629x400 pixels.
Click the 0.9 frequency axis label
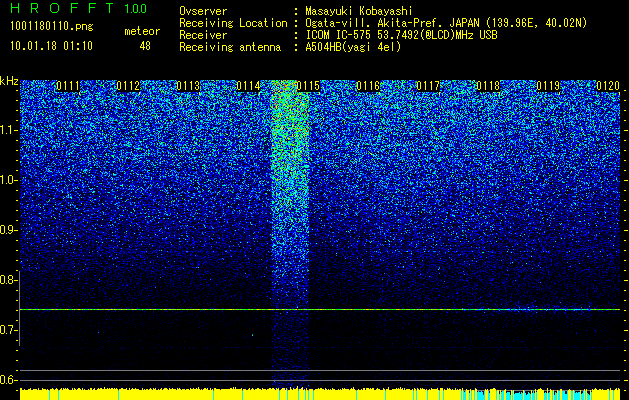click(9, 230)
